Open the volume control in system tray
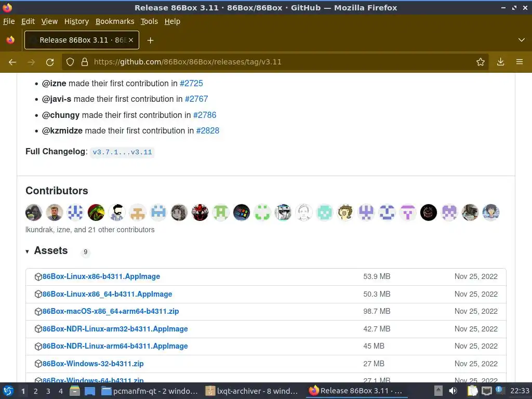The width and height of the screenshot is (532, 399). [453, 391]
